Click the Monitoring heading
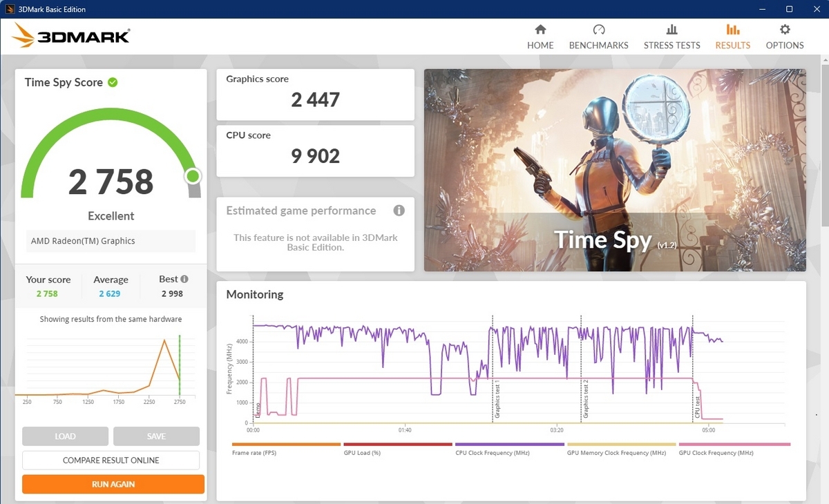 point(255,294)
